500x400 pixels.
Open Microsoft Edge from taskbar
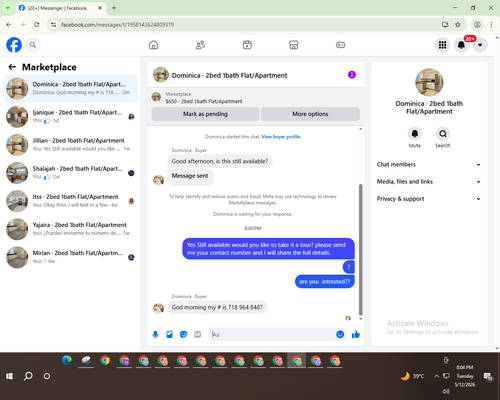[x=67, y=360]
